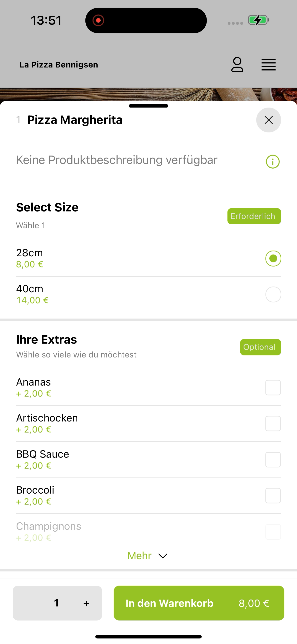Tap the Erforderlich badge
The width and height of the screenshot is (297, 644).
(254, 216)
